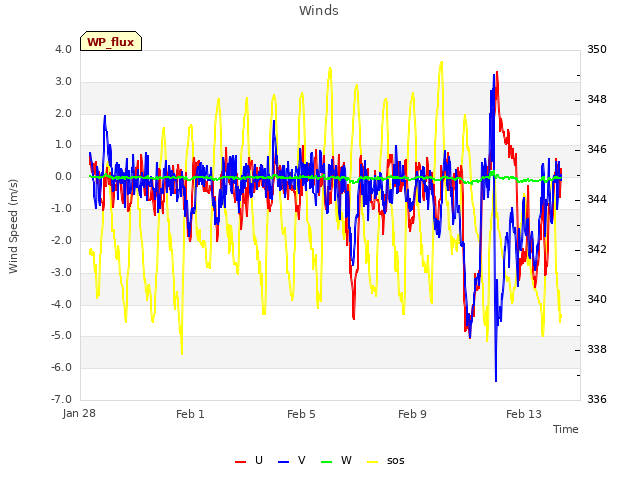Select the U legend label
Image resolution: width=640 pixels, height=480 pixels.
coord(258,460)
